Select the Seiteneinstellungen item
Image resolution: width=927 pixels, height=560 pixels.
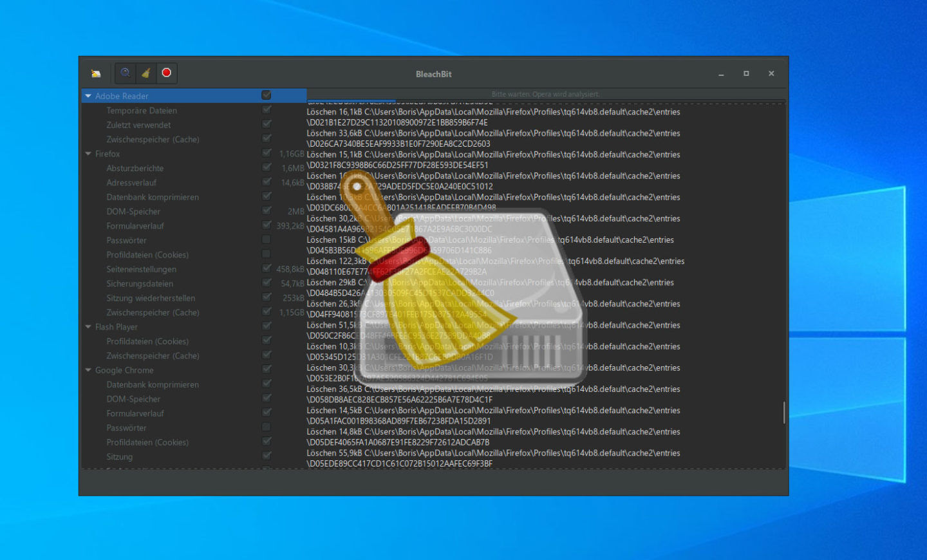(141, 269)
